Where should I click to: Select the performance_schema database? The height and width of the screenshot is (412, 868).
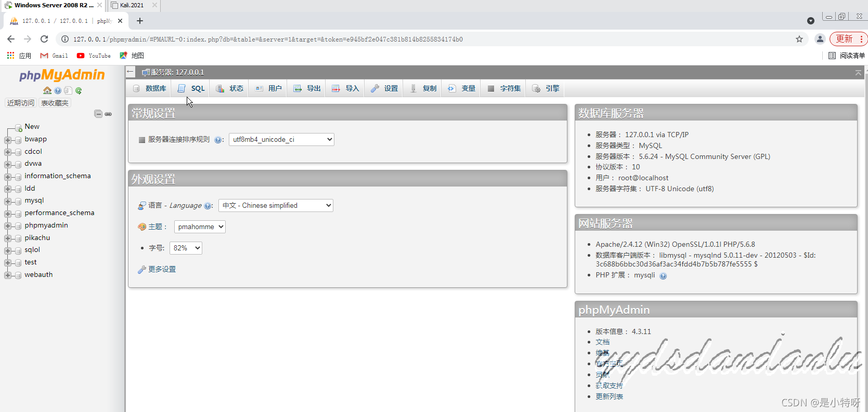[59, 212]
